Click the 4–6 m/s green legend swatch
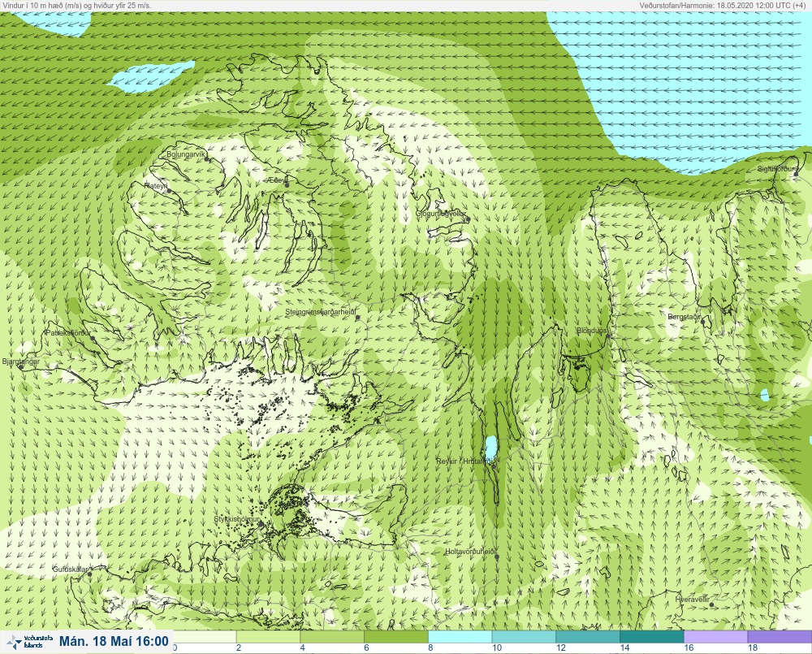 332,636
